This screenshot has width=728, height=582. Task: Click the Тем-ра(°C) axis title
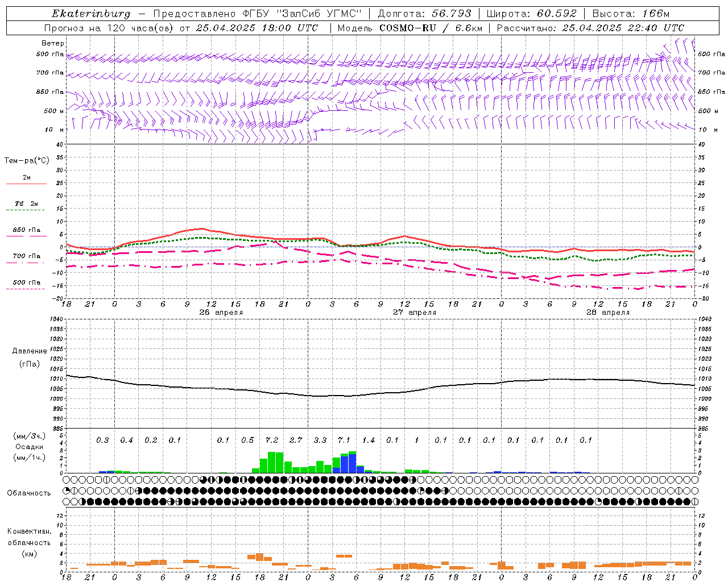tap(27, 161)
